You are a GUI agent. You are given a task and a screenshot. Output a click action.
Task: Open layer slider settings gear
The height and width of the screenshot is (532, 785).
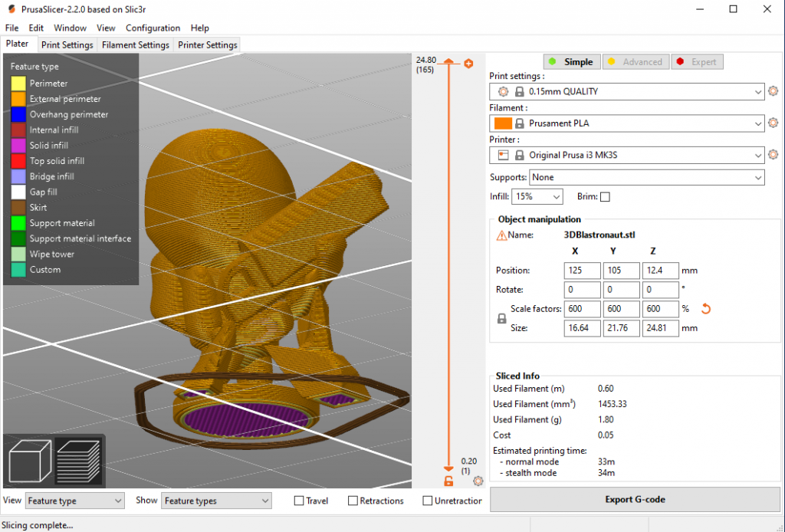click(x=478, y=481)
